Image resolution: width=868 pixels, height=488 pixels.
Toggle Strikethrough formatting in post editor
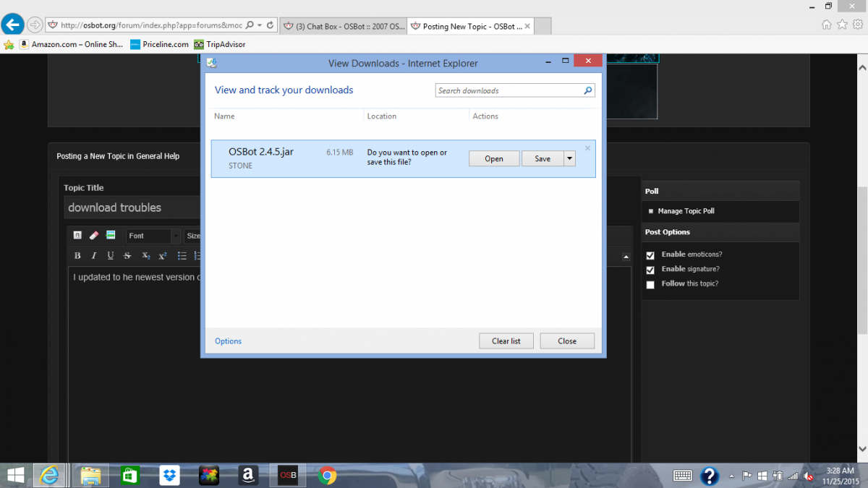click(x=127, y=256)
